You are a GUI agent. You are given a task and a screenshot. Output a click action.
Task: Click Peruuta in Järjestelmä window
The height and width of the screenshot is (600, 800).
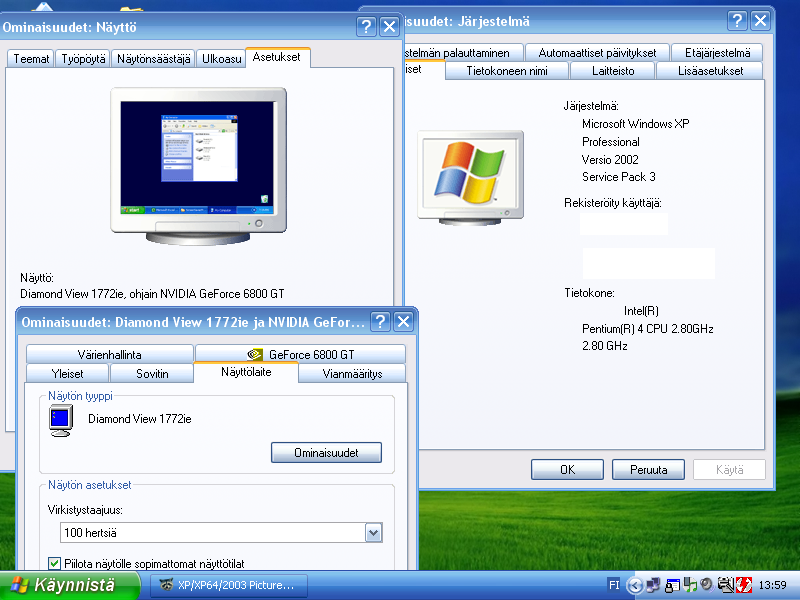point(648,469)
